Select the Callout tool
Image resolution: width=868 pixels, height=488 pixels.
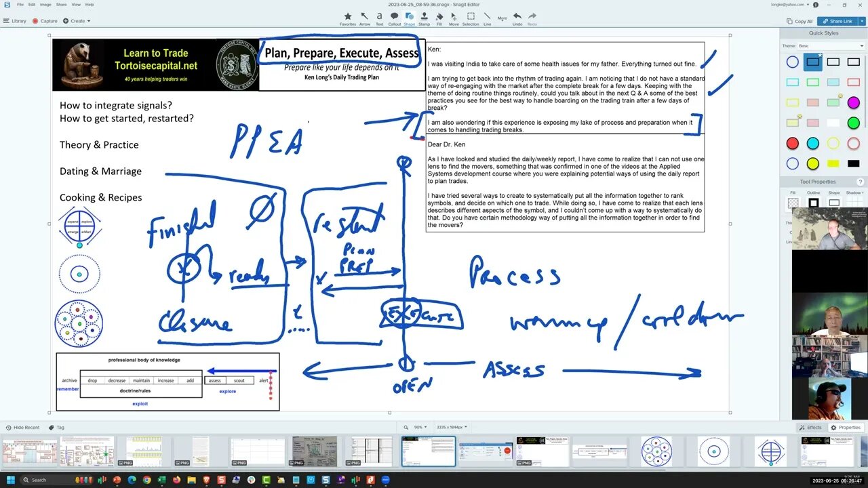[x=395, y=18]
